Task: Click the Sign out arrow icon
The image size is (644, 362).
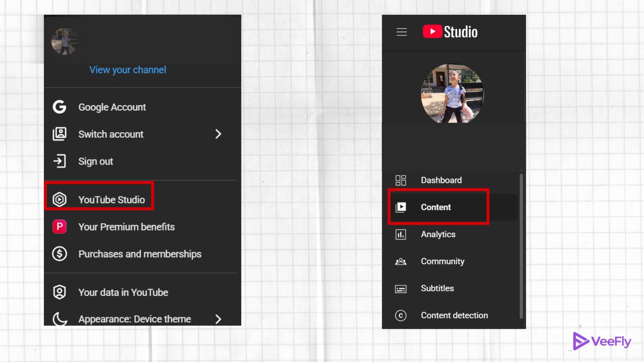Action: point(59,161)
